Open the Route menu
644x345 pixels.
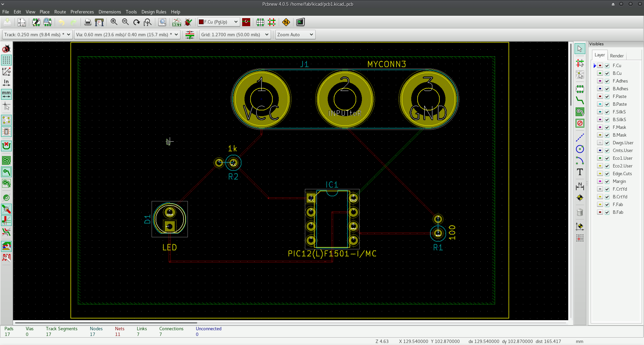(x=60, y=12)
